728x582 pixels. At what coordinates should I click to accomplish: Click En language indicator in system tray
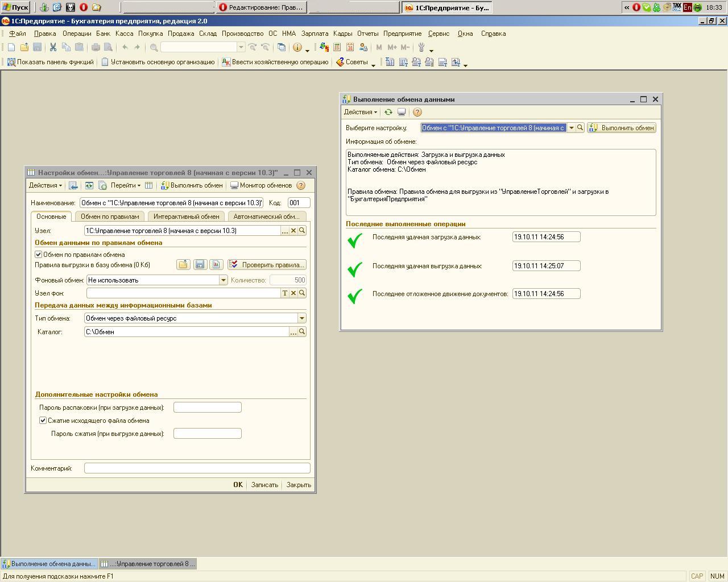pyautogui.click(x=687, y=7)
